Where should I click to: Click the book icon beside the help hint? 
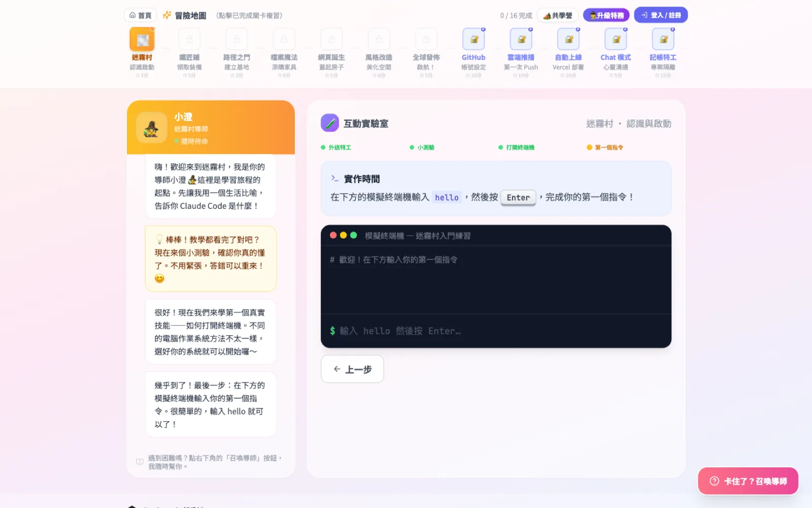(x=140, y=462)
